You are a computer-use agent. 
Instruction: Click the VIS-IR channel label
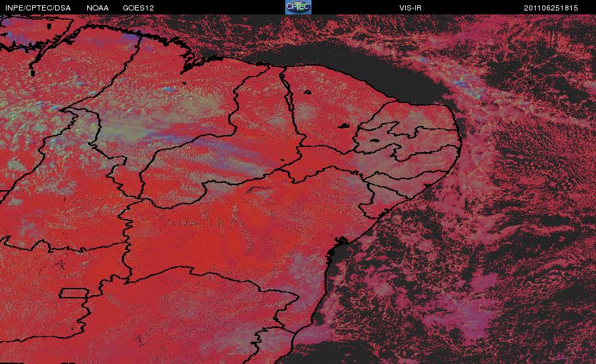click(x=410, y=8)
